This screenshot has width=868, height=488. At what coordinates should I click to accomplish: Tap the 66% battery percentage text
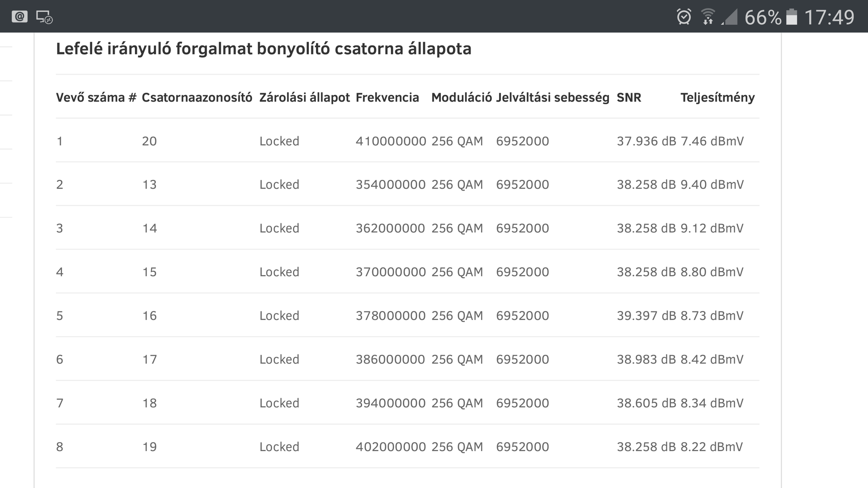tap(763, 18)
